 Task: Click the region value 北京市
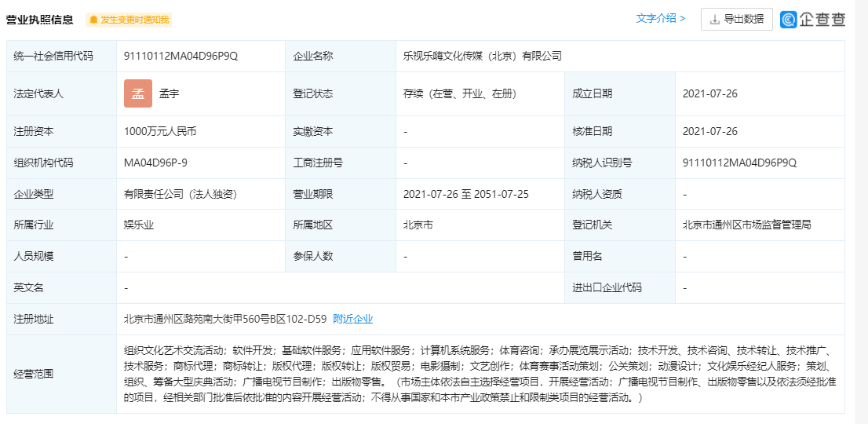coord(418,225)
